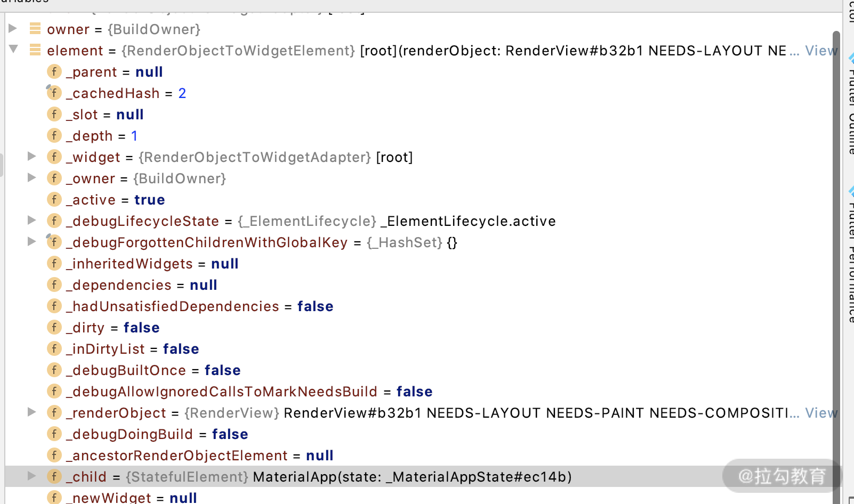Select the _active = true row
This screenshot has height=504, width=854.
[116, 200]
